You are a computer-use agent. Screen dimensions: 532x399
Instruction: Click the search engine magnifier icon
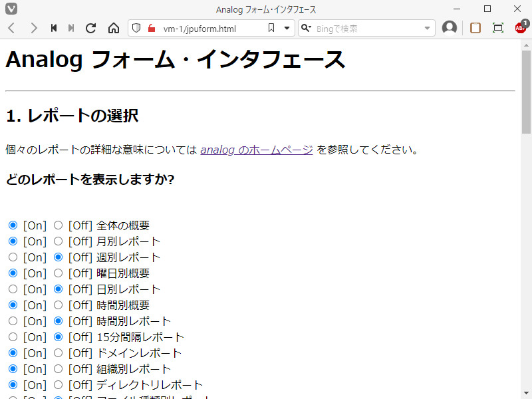point(306,28)
